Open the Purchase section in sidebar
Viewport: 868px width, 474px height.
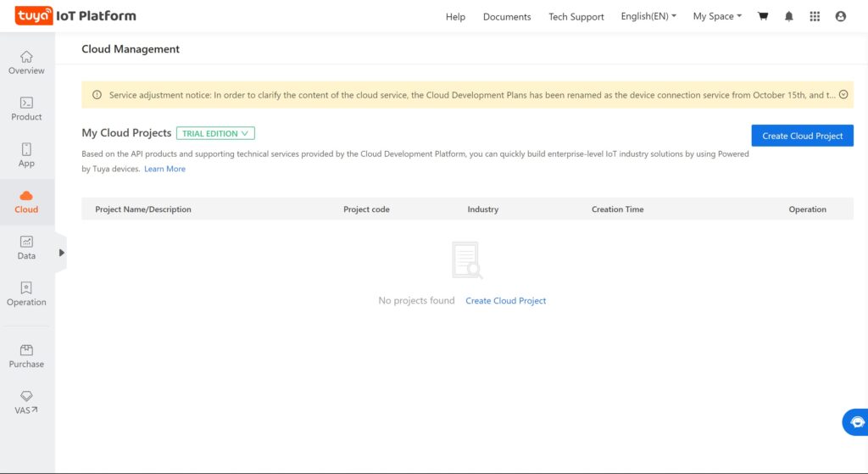(x=26, y=356)
